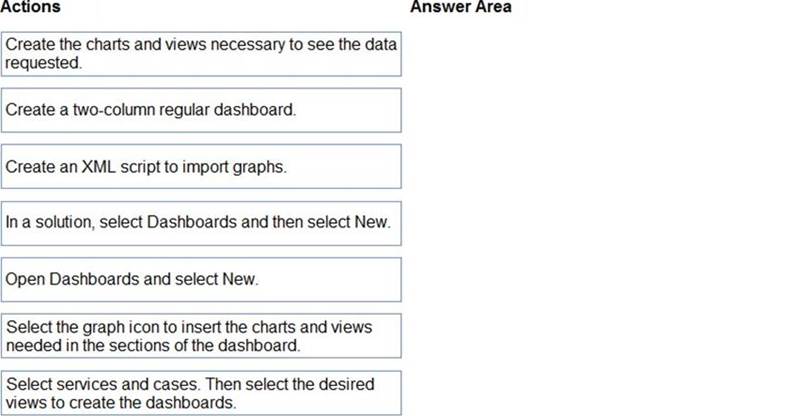This screenshot has width=812, height=416.
Task: Click the 'Actions' column heading
Action: tap(31, 8)
